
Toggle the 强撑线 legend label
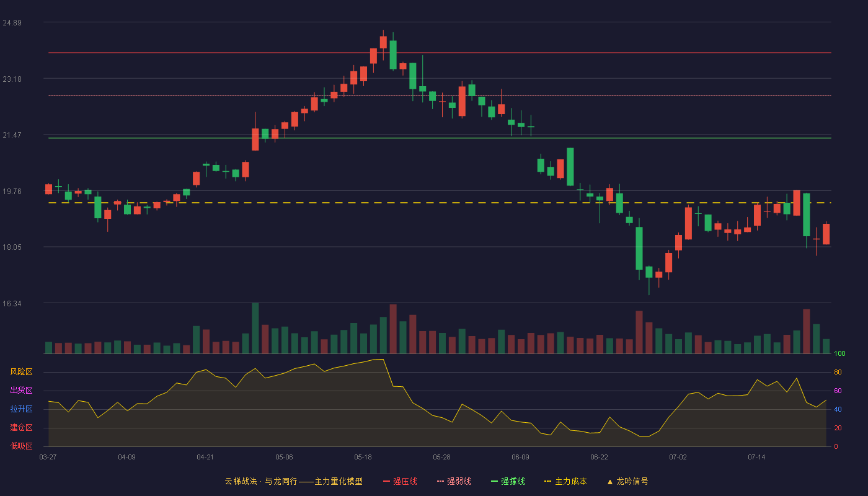(x=513, y=481)
